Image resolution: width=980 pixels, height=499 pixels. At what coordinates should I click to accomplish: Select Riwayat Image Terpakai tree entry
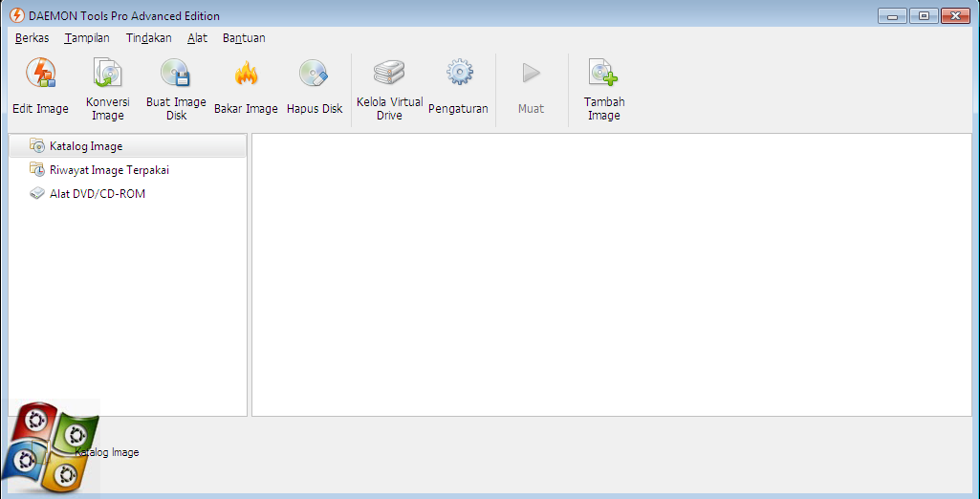127,170
